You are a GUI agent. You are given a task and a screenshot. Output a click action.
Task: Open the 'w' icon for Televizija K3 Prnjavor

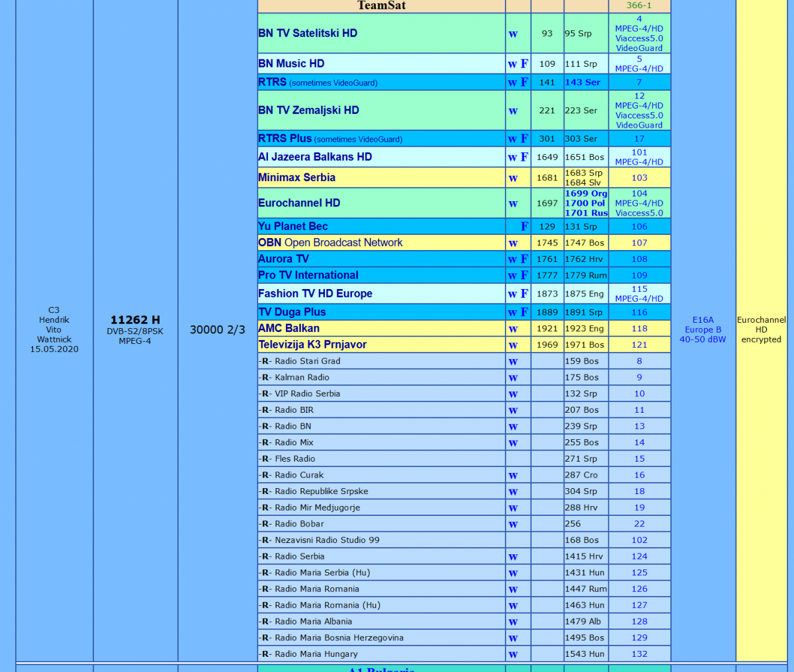tap(513, 345)
